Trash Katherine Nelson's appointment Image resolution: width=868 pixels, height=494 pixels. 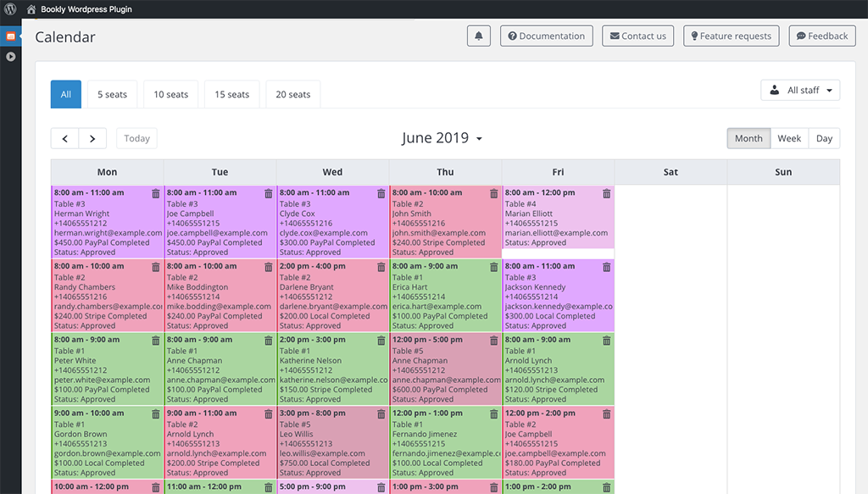pyautogui.click(x=381, y=341)
